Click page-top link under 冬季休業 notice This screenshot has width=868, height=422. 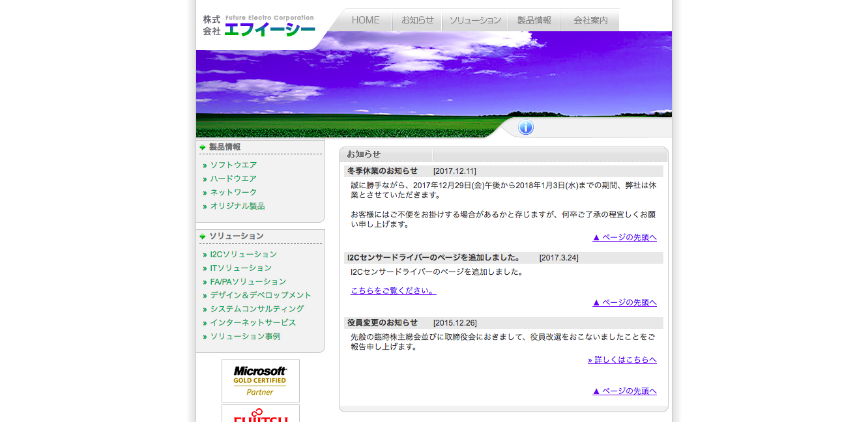coord(624,238)
